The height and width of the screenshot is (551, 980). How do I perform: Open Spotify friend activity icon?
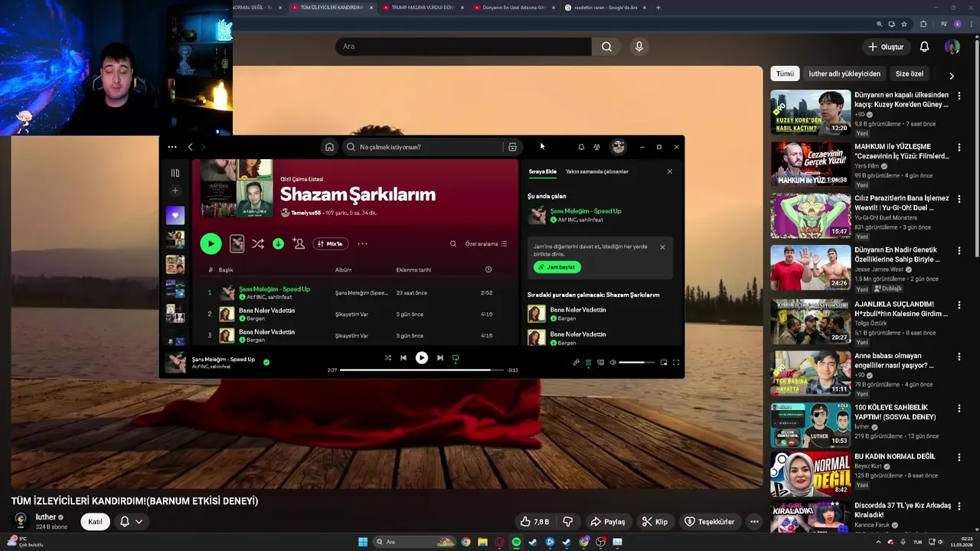click(597, 147)
